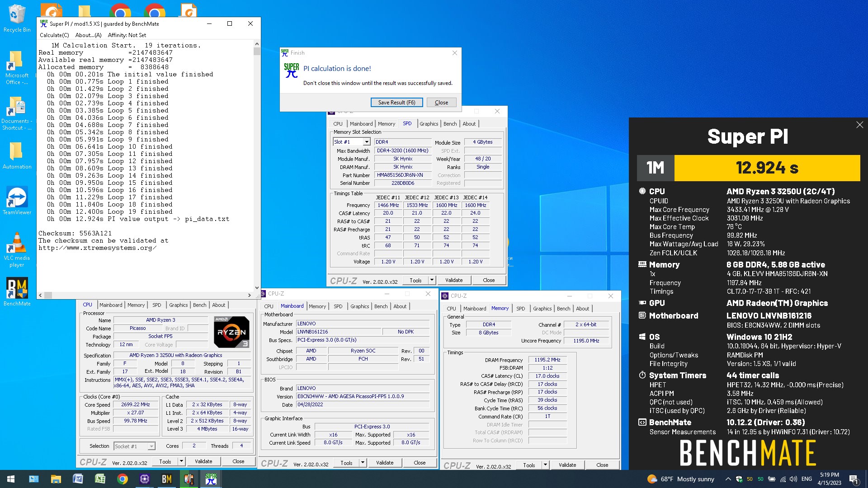
Task: Click Validate in the Memory CPU-Z window
Action: pyautogui.click(x=567, y=465)
